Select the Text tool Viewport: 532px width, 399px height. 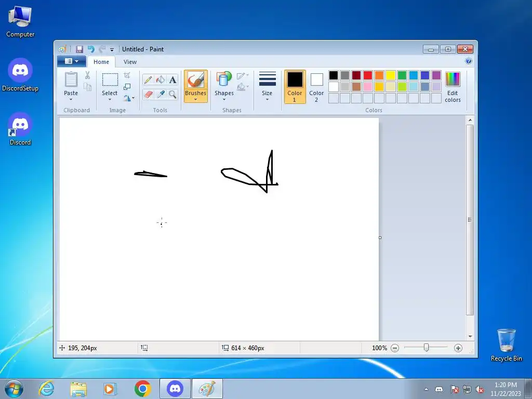click(x=172, y=79)
